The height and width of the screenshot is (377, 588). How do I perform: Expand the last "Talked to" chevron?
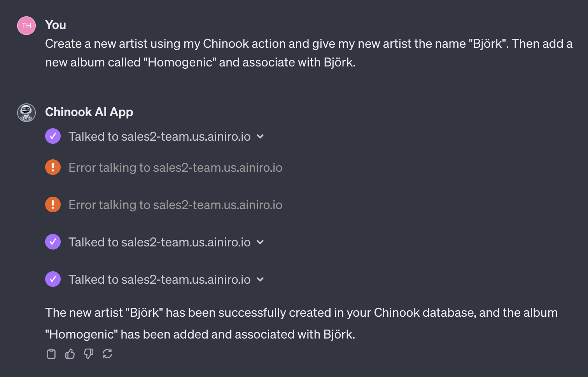261,279
